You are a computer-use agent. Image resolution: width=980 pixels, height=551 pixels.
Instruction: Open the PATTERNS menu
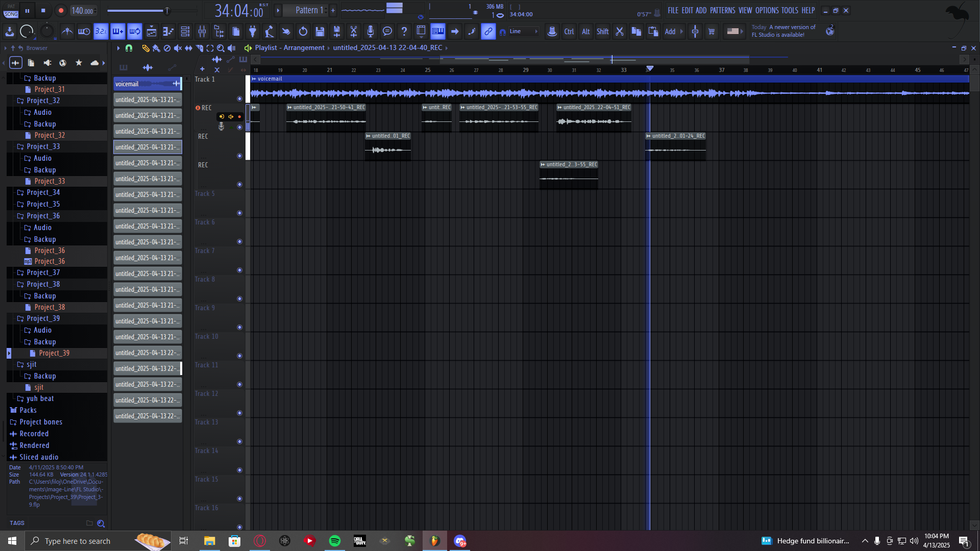(x=722, y=10)
